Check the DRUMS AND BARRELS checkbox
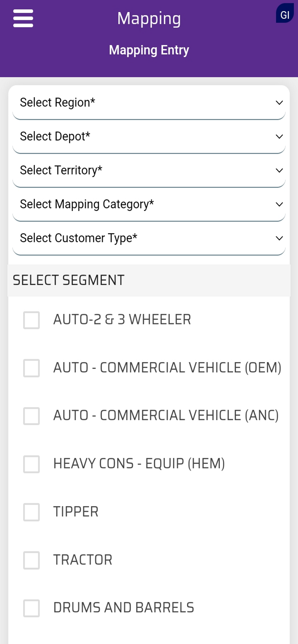 (32, 608)
